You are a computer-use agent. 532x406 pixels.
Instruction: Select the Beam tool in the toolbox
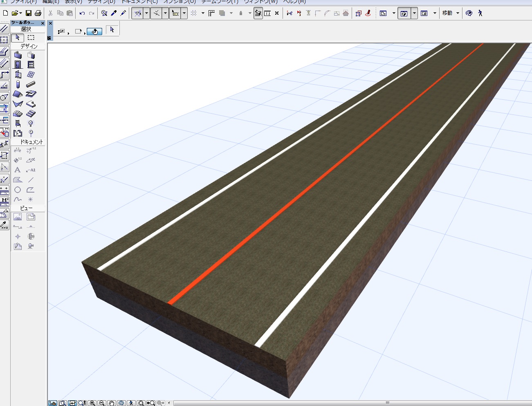click(31, 84)
